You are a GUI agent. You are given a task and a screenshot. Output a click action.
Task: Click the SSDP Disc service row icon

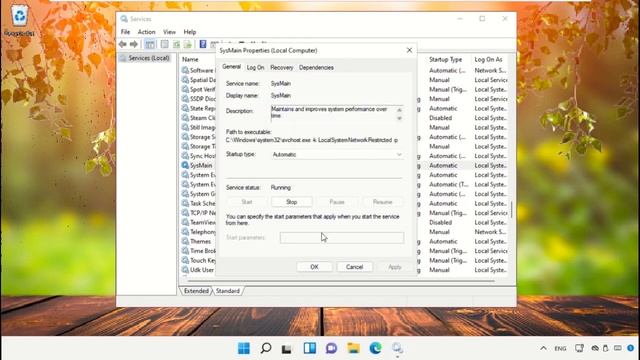185,99
